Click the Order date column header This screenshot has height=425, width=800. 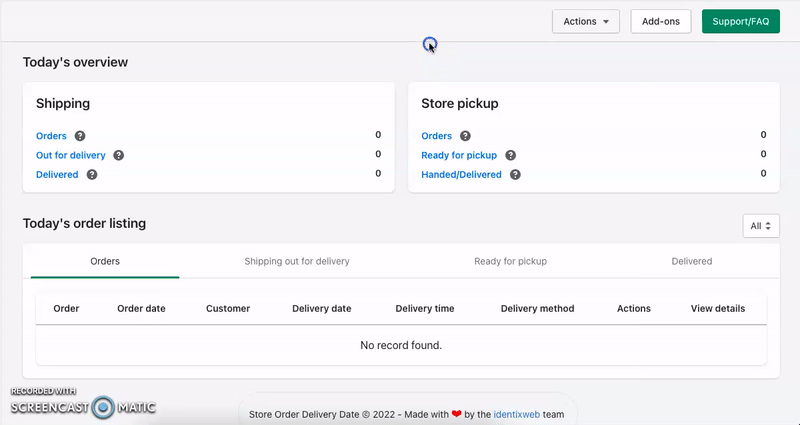[141, 309]
